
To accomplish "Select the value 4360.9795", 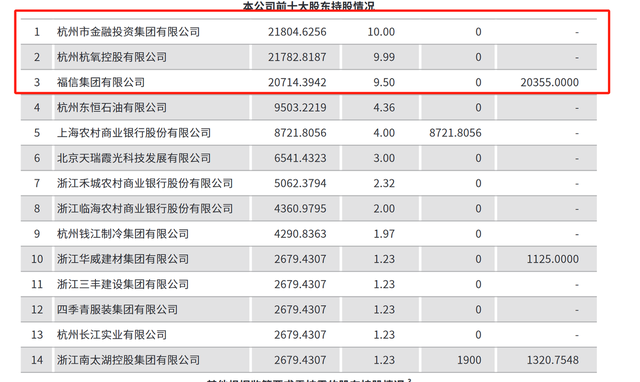I will 300,209.
